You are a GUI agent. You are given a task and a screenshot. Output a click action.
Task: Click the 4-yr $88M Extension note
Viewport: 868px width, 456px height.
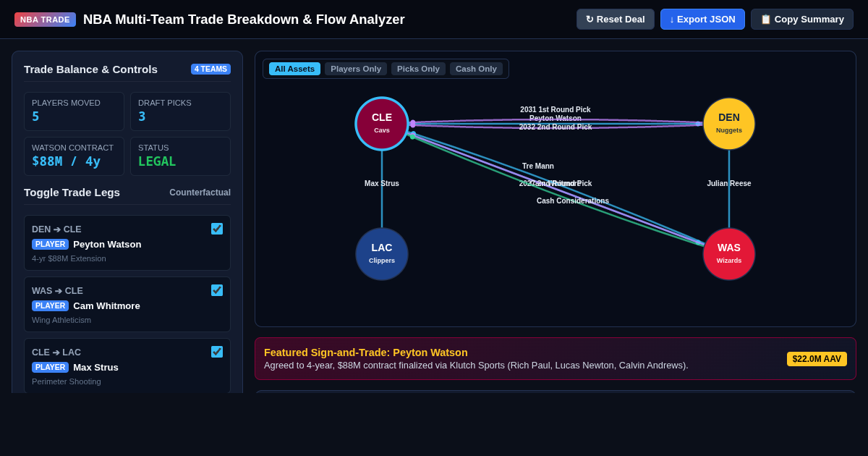[x=69, y=258]
